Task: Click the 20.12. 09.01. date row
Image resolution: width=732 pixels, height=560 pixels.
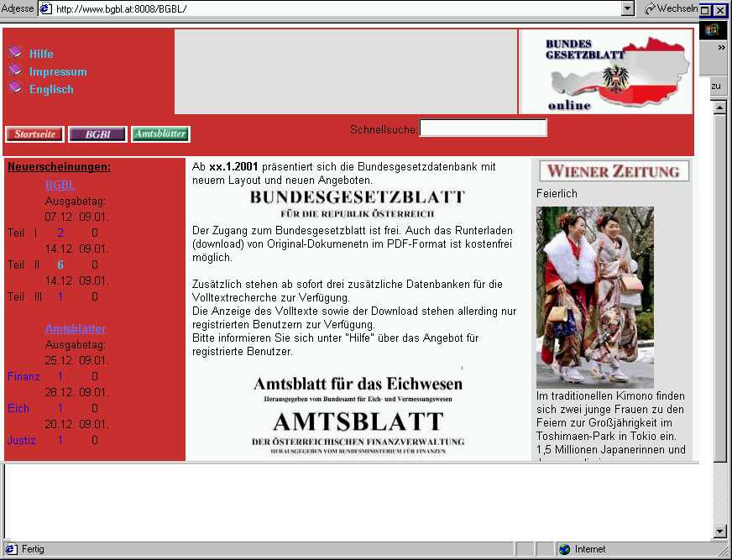Action: click(x=76, y=425)
